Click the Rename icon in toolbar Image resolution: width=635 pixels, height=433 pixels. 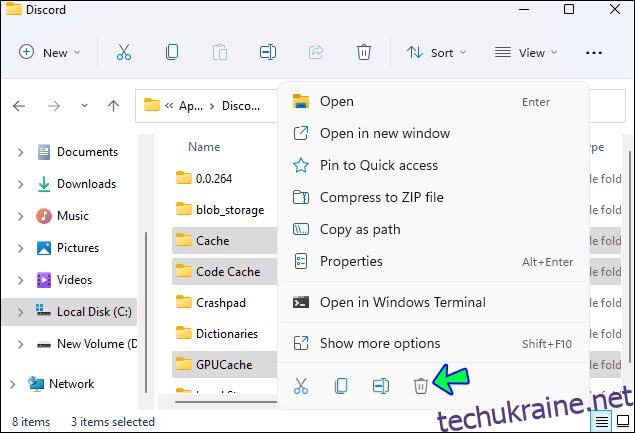268,52
